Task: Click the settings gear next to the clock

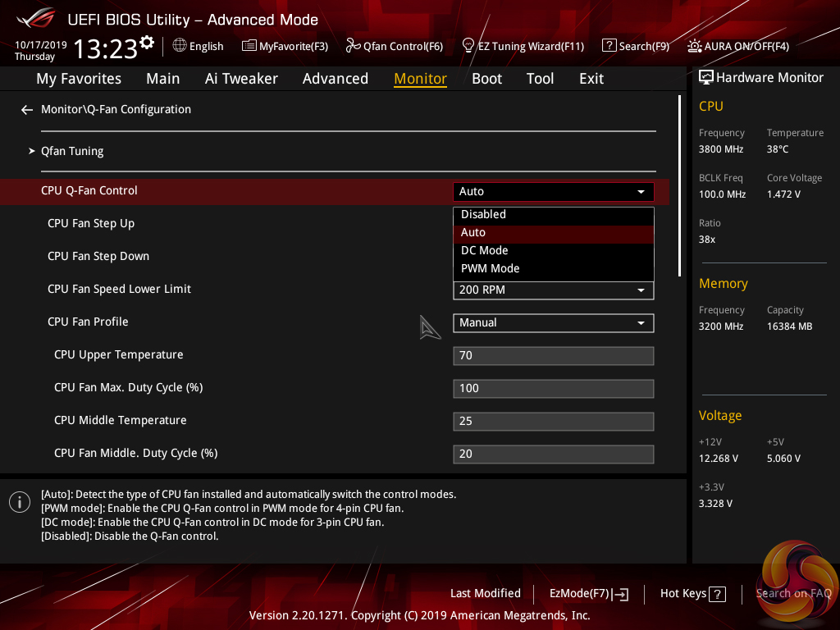Action: (147, 43)
